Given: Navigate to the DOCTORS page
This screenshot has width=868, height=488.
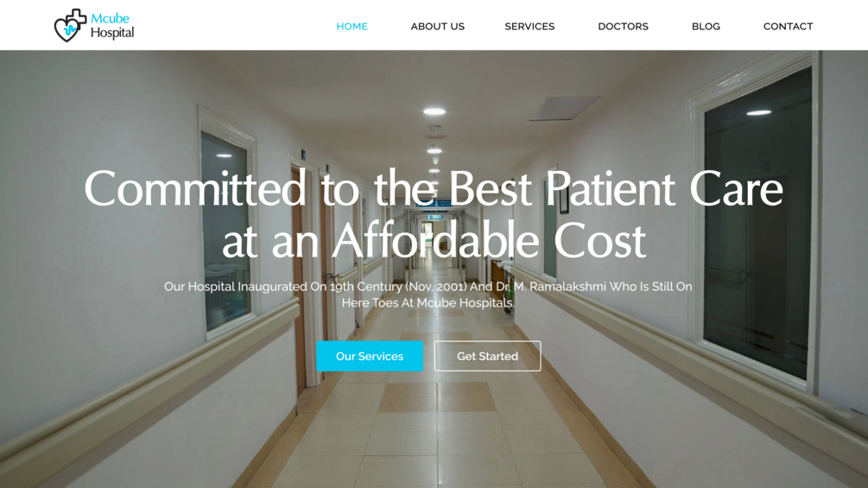Looking at the screenshot, I should pyautogui.click(x=623, y=26).
